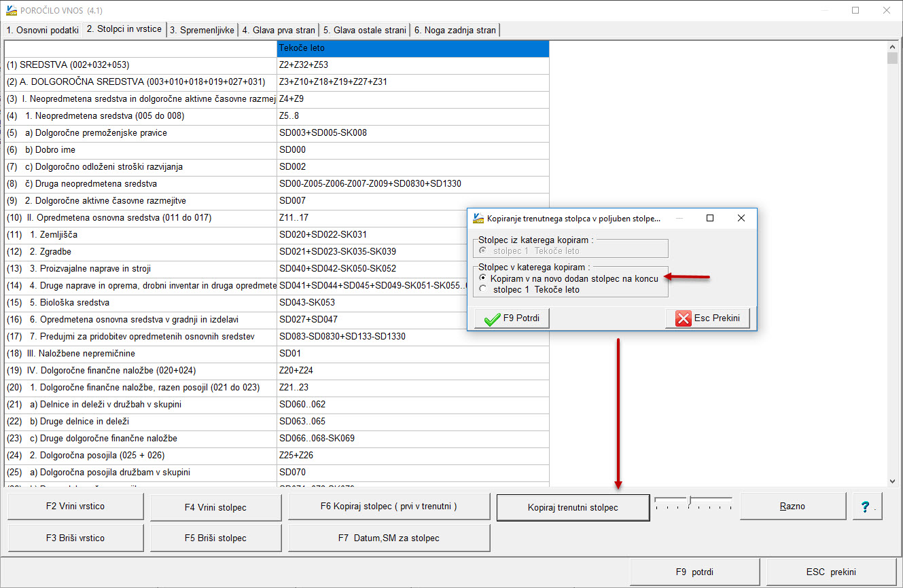903x588 pixels.
Task: Click 'F7 Datum,SM za stolpec' button
Action: pos(389,538)
